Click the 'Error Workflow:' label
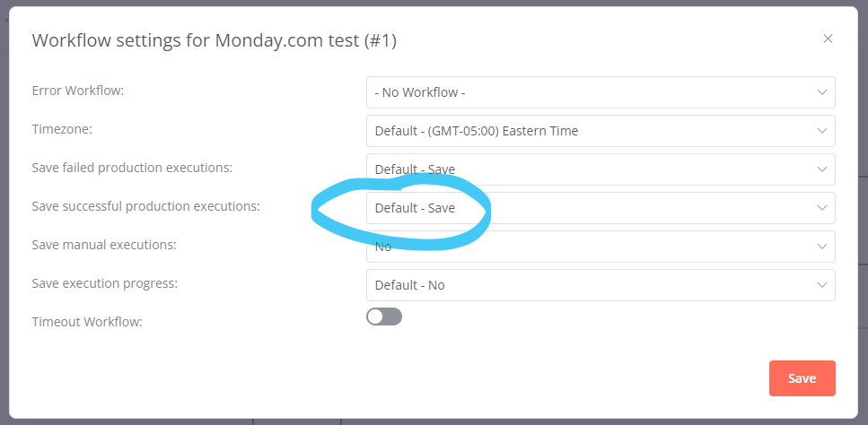The width and height of the screenshot is (868, 425). pos(78,91)
